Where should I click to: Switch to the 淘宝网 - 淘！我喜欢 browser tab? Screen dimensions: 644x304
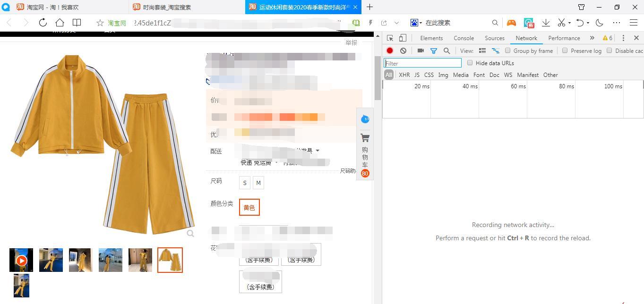(64, 7)
